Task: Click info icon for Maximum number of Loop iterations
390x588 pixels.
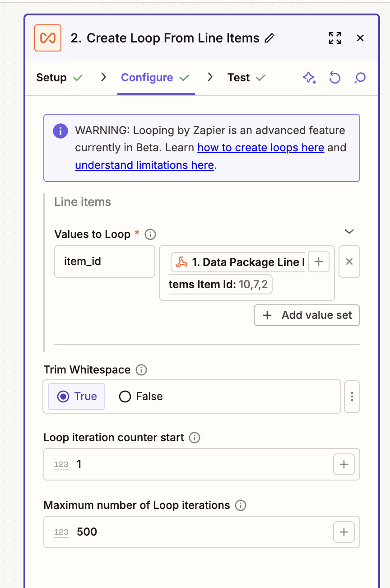Action: pos(241,505)
